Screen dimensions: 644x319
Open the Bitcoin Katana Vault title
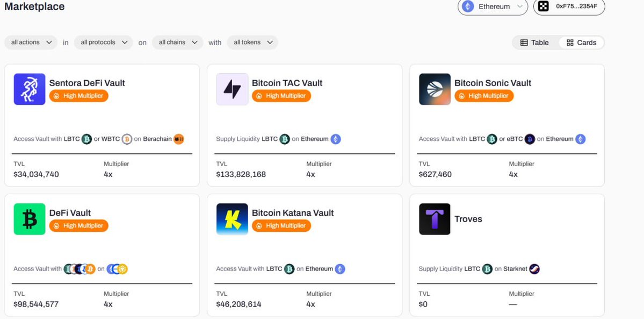[293, 212]
